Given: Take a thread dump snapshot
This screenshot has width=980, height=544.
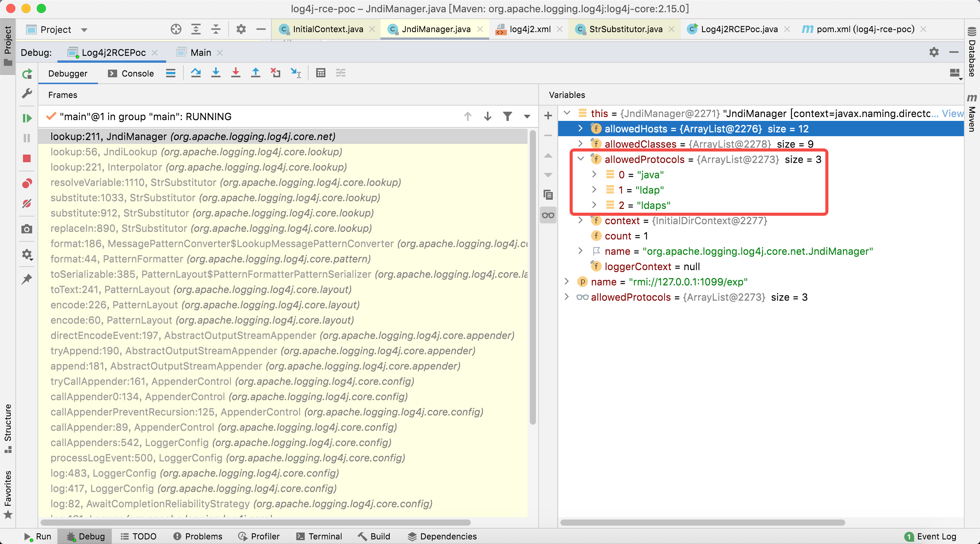Looking at the screenshot, I should coord(27,229).
